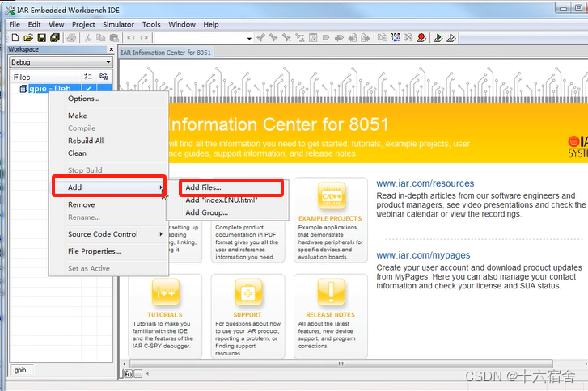Click the Undo arrow toolbar icon

[x=131, y=37]
